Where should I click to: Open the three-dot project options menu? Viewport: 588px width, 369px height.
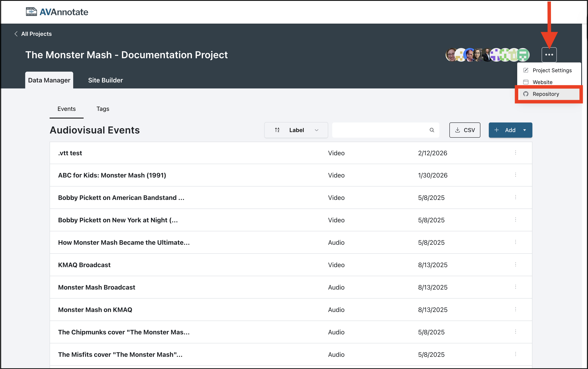click(549, 55)
